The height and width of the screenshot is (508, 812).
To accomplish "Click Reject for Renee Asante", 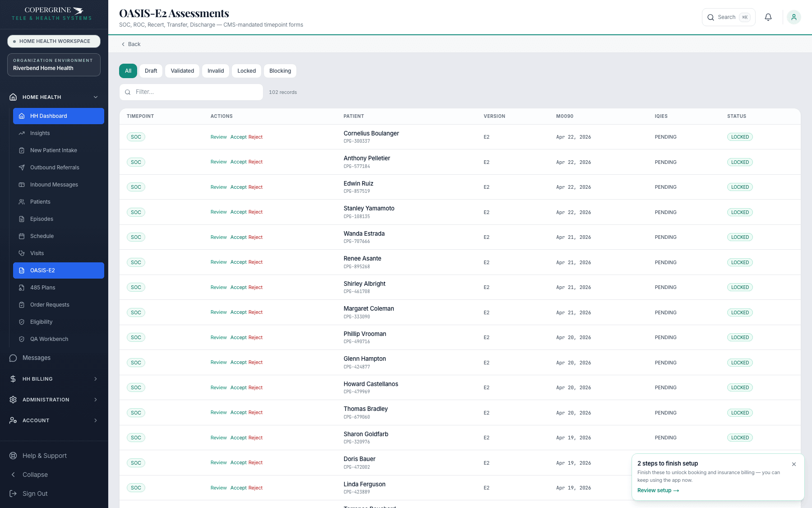I will [255, 262].
